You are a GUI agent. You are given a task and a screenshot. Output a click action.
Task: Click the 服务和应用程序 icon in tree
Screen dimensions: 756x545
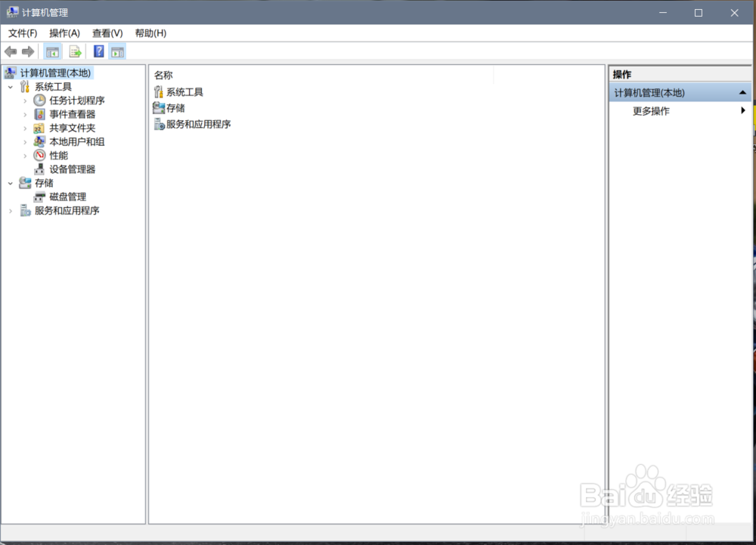coord(25,211)
